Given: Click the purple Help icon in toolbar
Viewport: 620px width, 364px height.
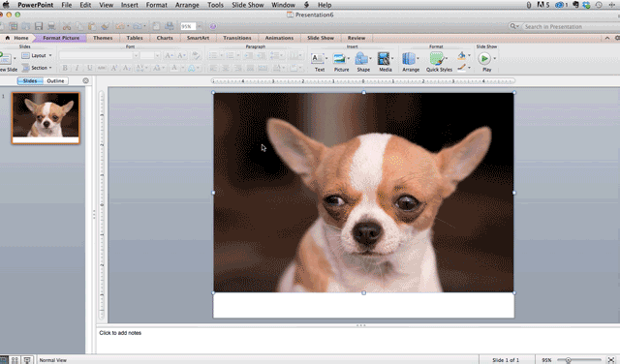Looking at the screenshot, I should click(213, 26).
